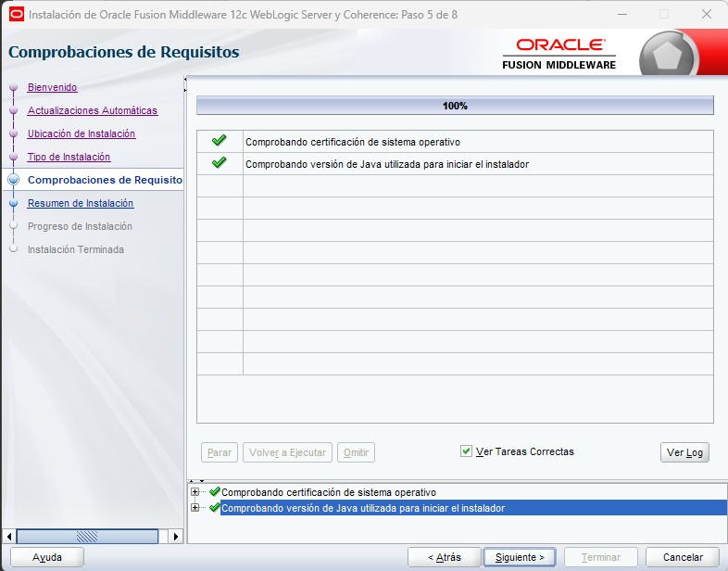Viewport: 728px width, 571px height.
Task: Close the installer window
Action: pyautogui.click(x=707, y=15)
